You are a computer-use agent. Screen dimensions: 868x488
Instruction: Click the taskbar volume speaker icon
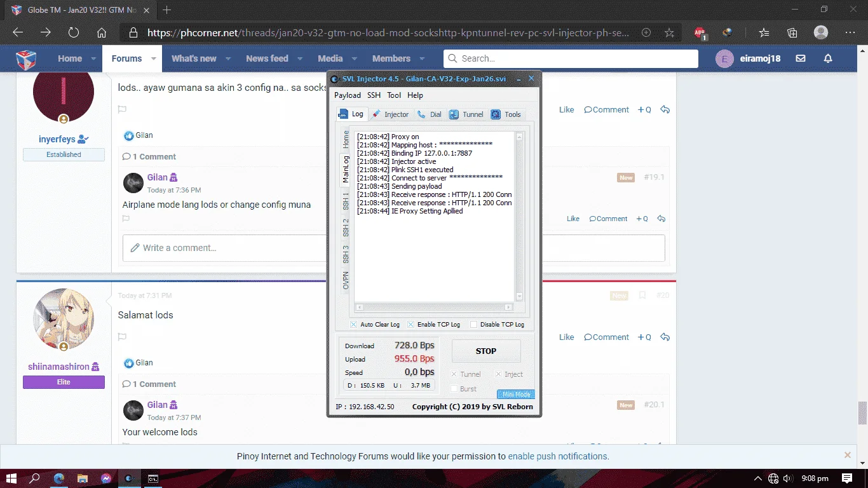click(x=788, y=478)
